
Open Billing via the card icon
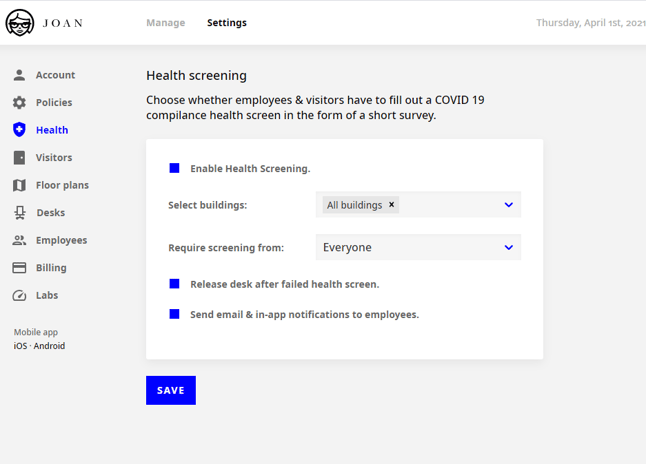[19, 268]
